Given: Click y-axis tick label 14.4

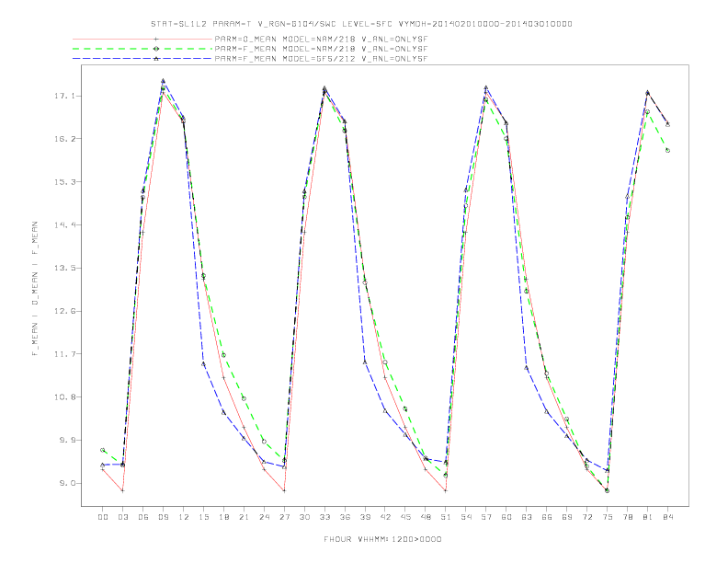Looking at the screenshot, I should (64, 224).
